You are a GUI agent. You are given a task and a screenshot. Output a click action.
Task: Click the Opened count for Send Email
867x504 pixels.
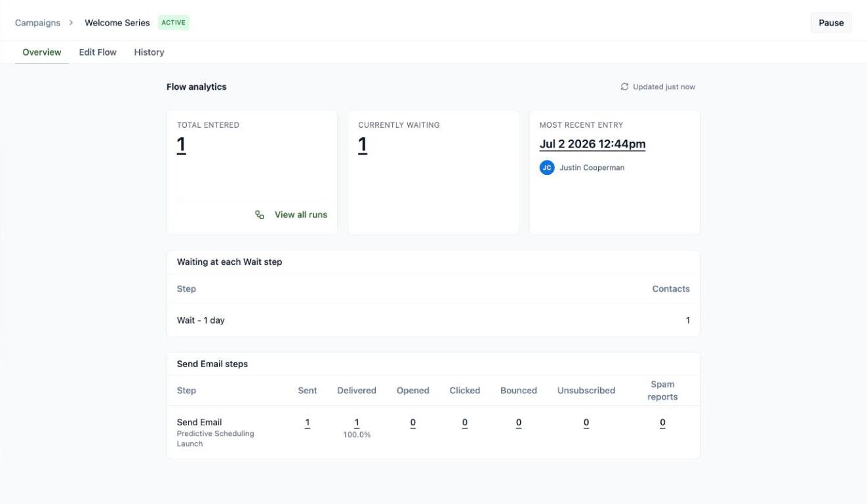point(413,423)
